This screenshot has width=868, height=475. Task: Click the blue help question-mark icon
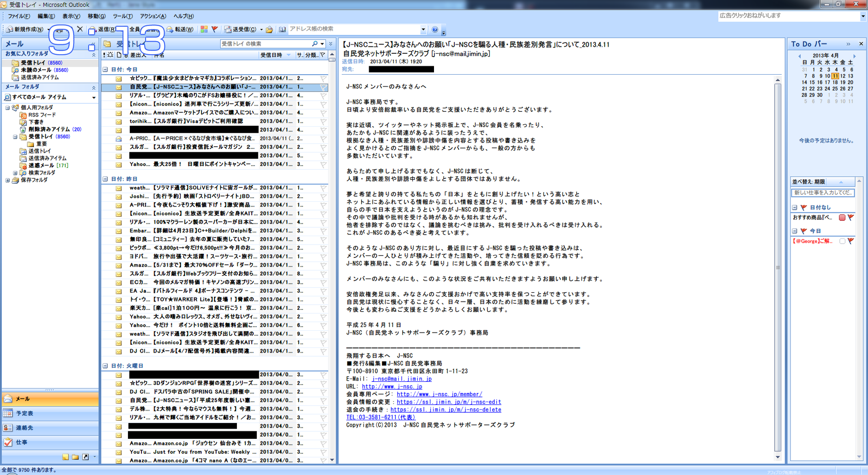pyautogui.click(x=435, y=29)
